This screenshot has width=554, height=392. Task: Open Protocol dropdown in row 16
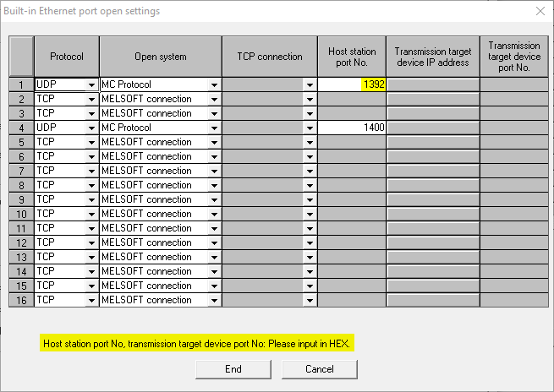click(x=91, y=300)
